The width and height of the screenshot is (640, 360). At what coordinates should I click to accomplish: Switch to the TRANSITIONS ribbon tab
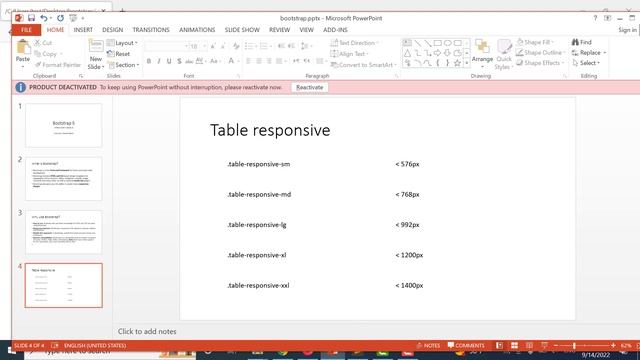coord(151,30)
